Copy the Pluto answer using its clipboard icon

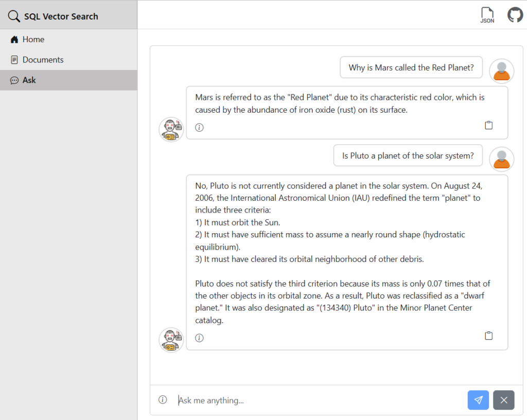tap(488, 335)
